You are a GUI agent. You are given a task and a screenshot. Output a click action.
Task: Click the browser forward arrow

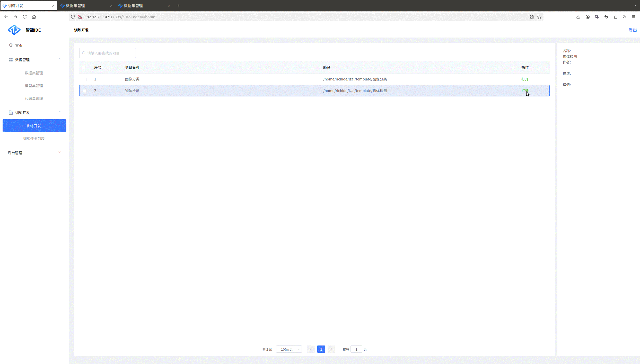click(15, 17)
